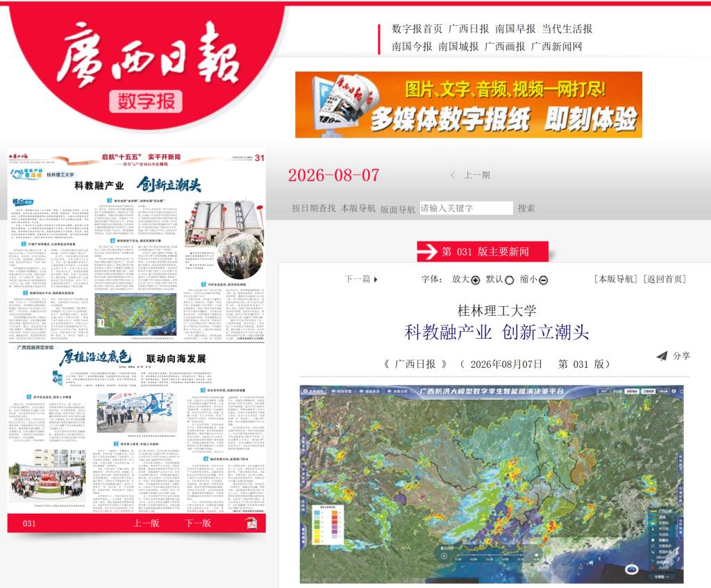This screenshot has height=588, width=711.
Task: Select the 默认 font size radio
Action: pyautogui.click(x=509, y=280)
